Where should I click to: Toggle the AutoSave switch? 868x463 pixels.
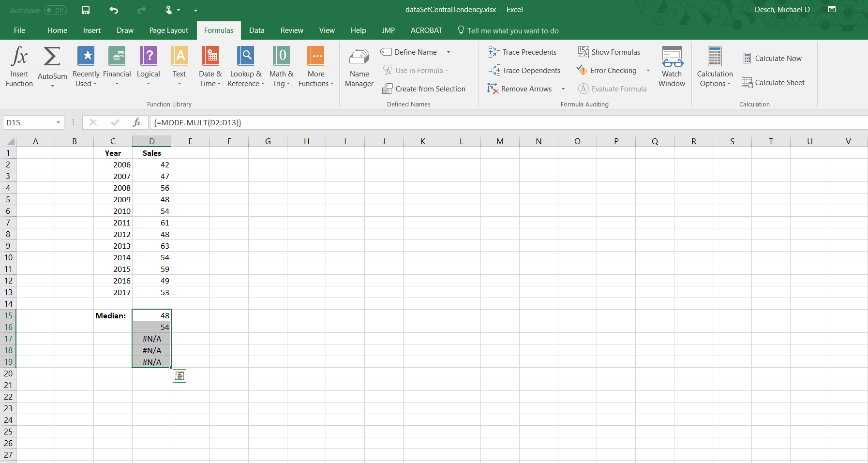pos(55,10)
